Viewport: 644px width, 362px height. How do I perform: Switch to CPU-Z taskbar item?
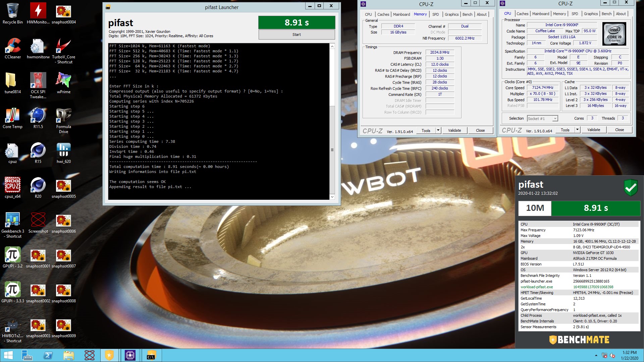[x=130, y=355]
